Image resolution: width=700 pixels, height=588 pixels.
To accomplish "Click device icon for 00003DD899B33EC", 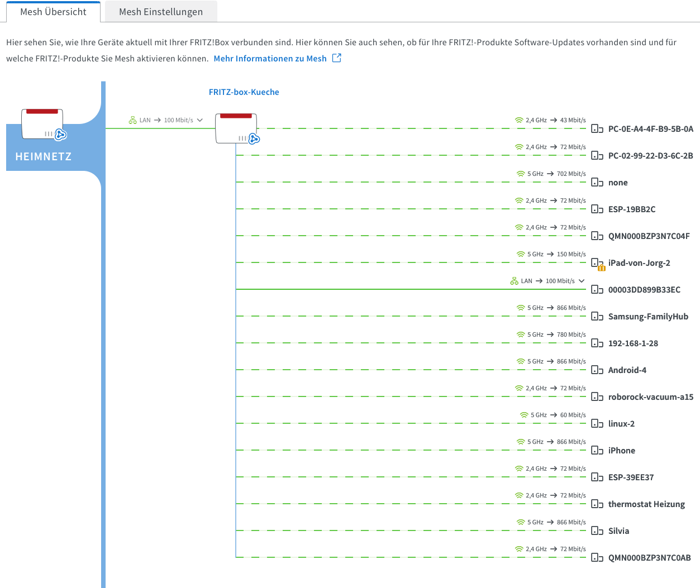I will point(597,289).
